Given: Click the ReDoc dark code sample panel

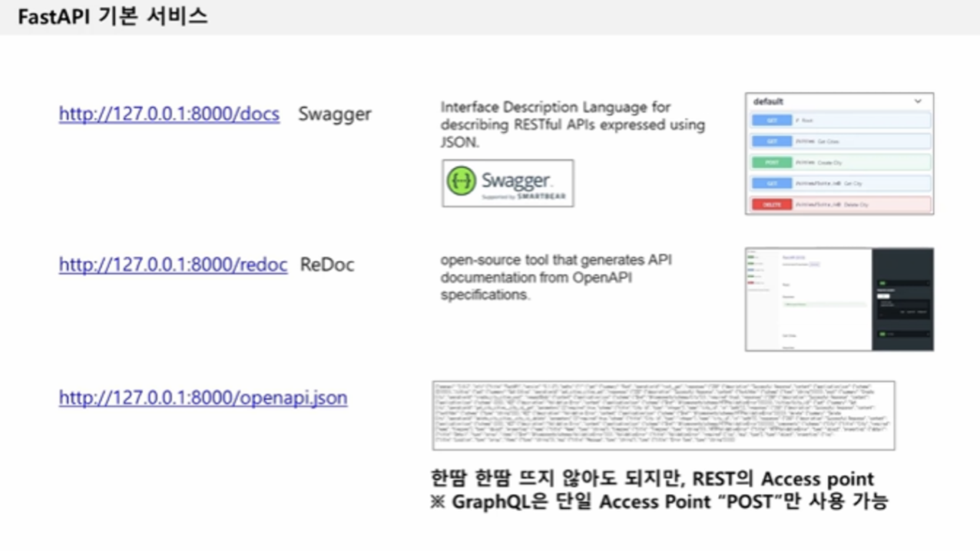Looking at the screenshot, I should 902,299.
